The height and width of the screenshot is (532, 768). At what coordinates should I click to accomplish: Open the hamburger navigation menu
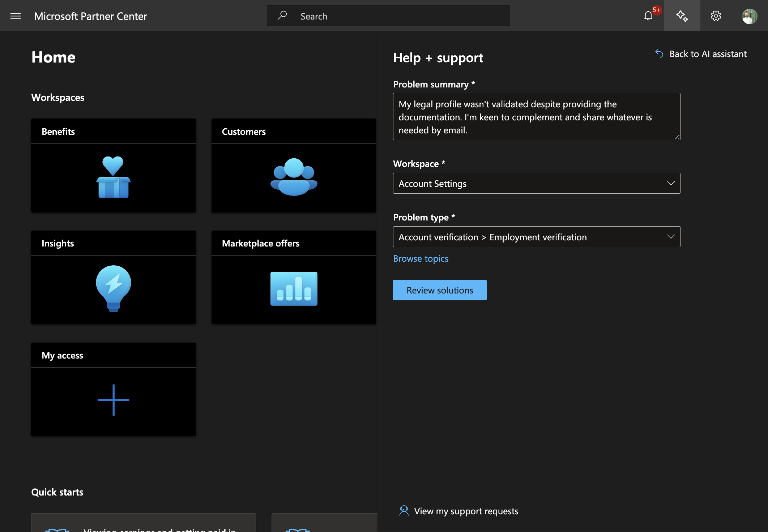[16, 16]
